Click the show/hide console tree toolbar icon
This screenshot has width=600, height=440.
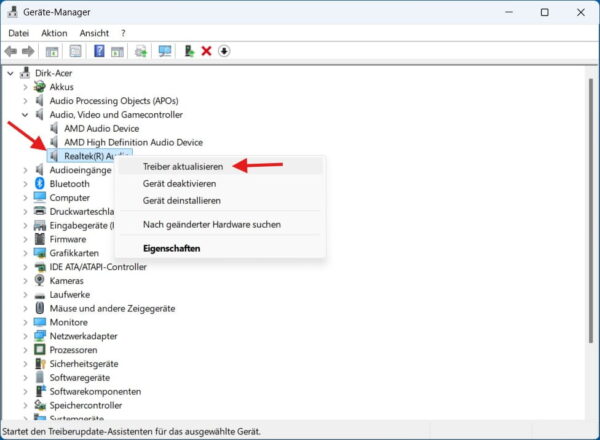pyautogui.click(x=52, y=51)
